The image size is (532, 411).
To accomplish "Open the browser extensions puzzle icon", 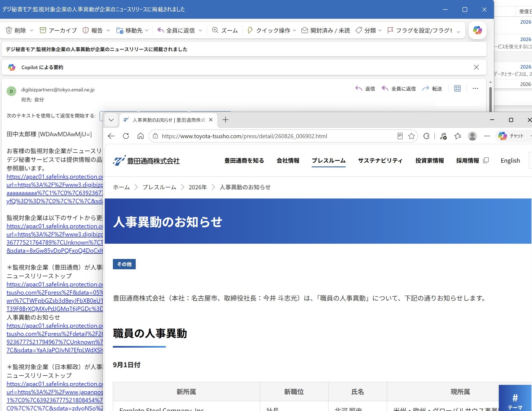I will (426, 136).
